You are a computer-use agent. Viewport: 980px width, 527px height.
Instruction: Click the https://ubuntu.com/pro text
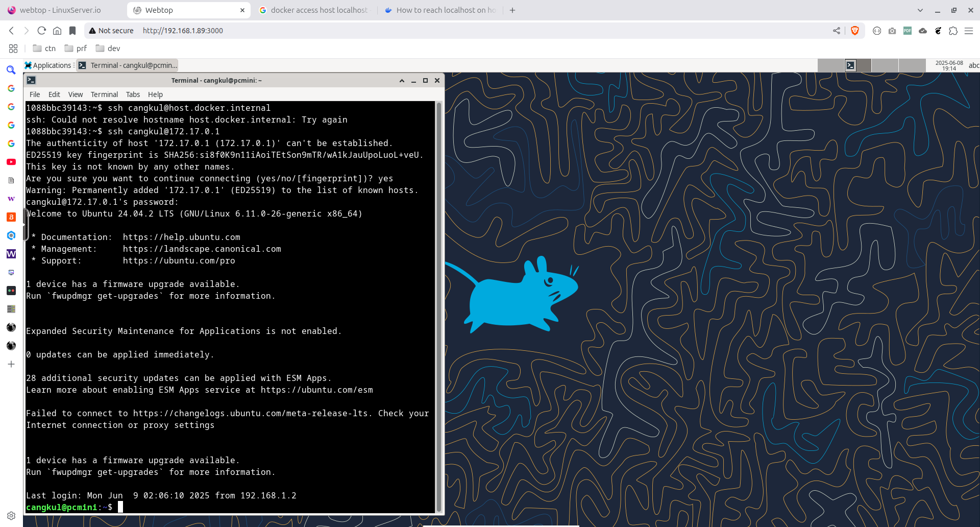[x=179, y=260]
